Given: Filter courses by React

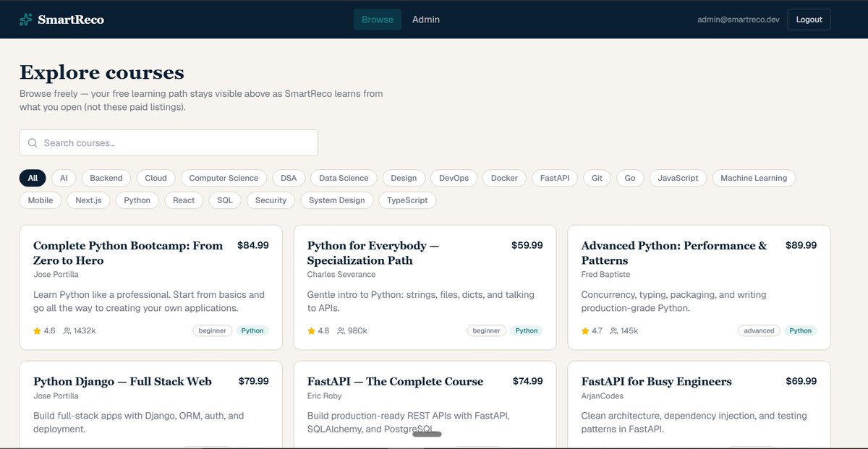Looking at the screenshot, I should click(x=184, y=200).
